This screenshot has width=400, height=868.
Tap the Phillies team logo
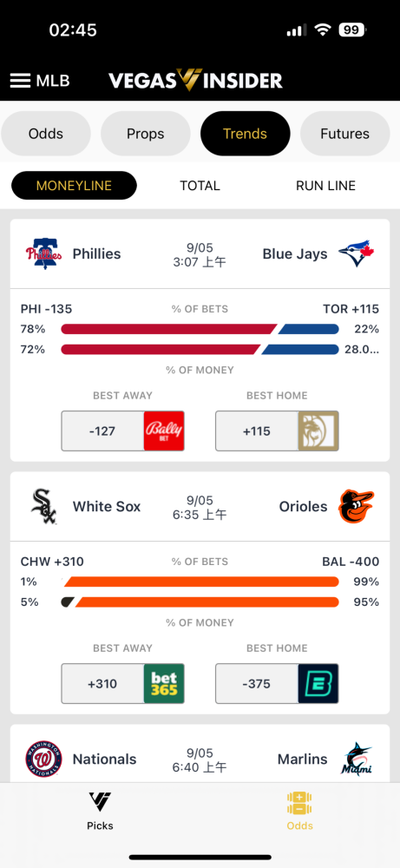click(x=43, y=253)
